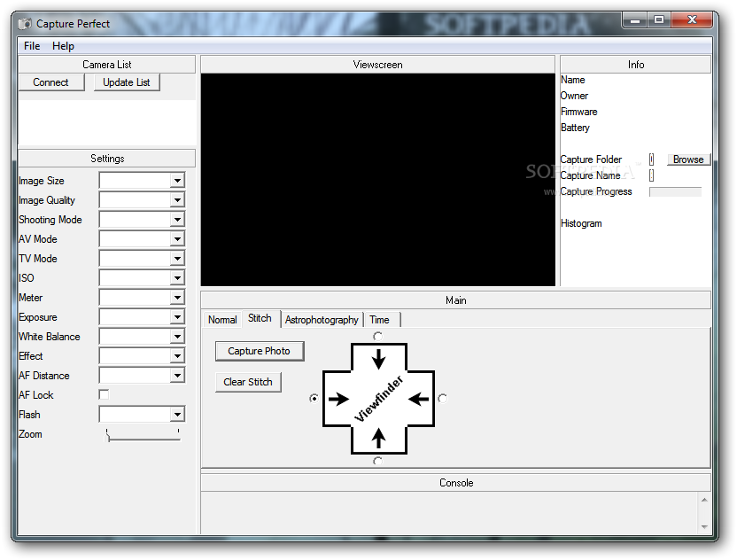737x560 pixels.
Task: Maximize the Capture Perfect window
Action: point(659,19)
